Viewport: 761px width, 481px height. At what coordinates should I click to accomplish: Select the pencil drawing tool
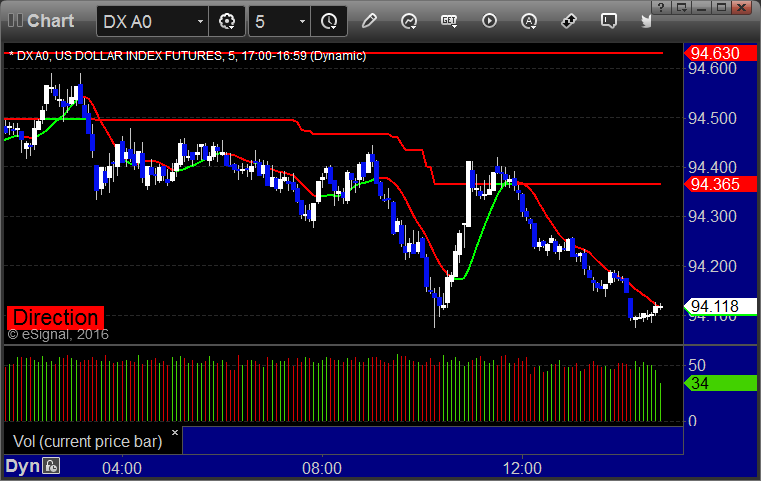point(369,21)
